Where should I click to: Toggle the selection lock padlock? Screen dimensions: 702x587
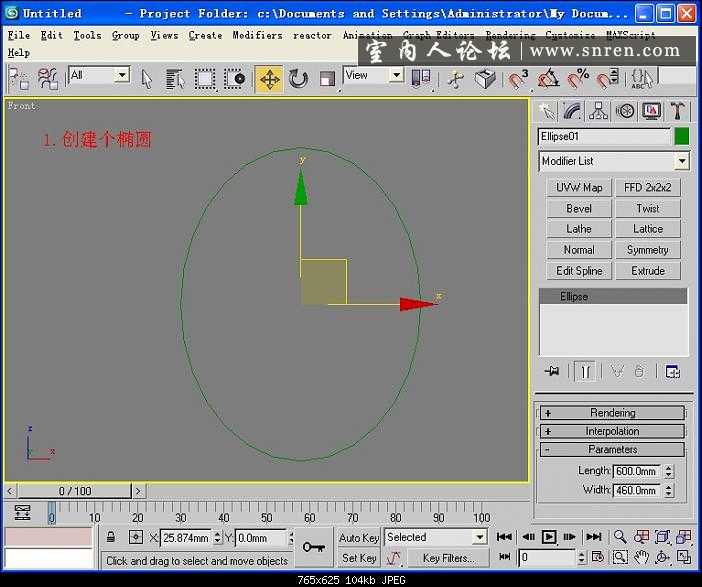[x=112, y=537]
